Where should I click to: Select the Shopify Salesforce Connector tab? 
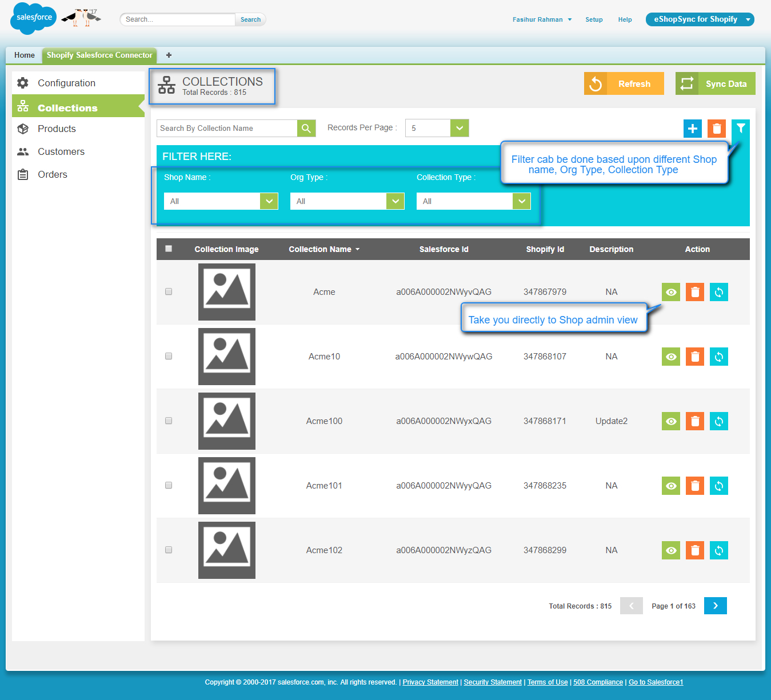click(99, 55)
